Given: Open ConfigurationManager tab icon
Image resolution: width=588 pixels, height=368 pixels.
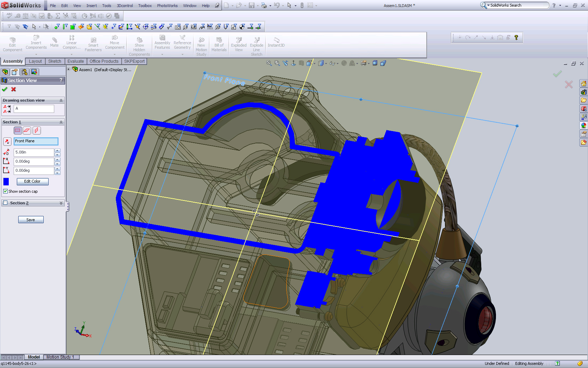Looking at the screenshot, I should [24, 72].
